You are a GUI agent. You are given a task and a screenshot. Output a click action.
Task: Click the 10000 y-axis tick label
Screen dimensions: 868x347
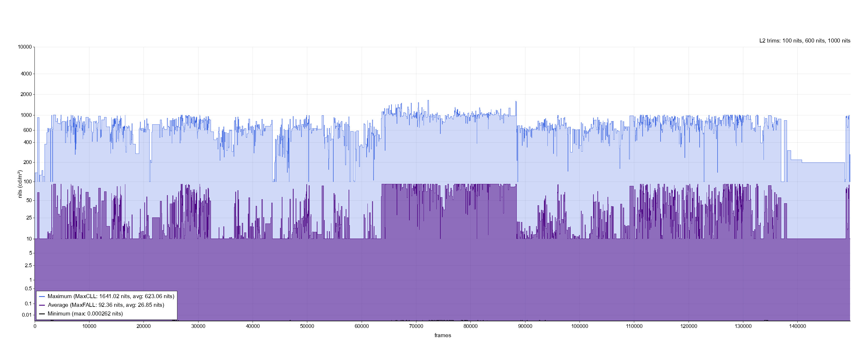click(25, 47)
